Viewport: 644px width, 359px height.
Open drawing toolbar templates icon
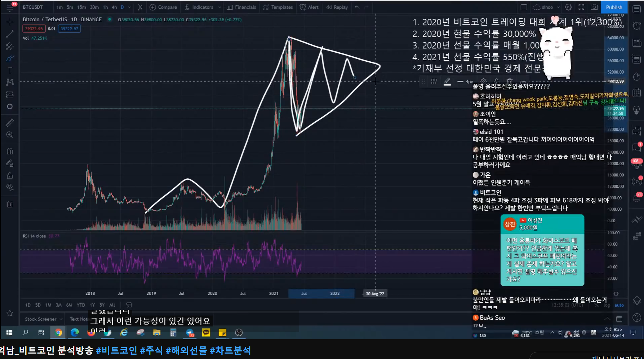[434, 82]
